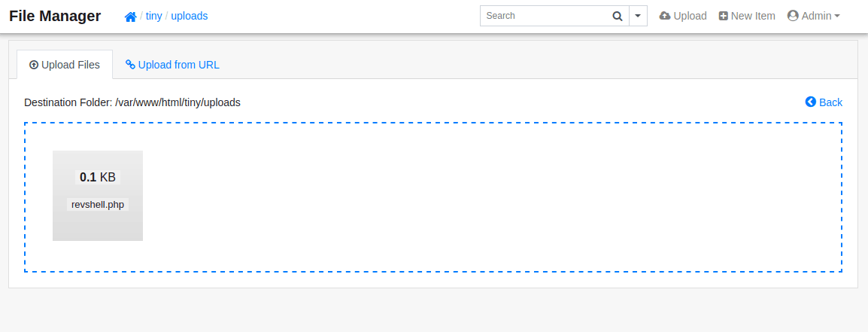The height and width of the screenshot is (332, 868).
Task: Go to the uploads breadcrumb link
Action: (190, 16)
